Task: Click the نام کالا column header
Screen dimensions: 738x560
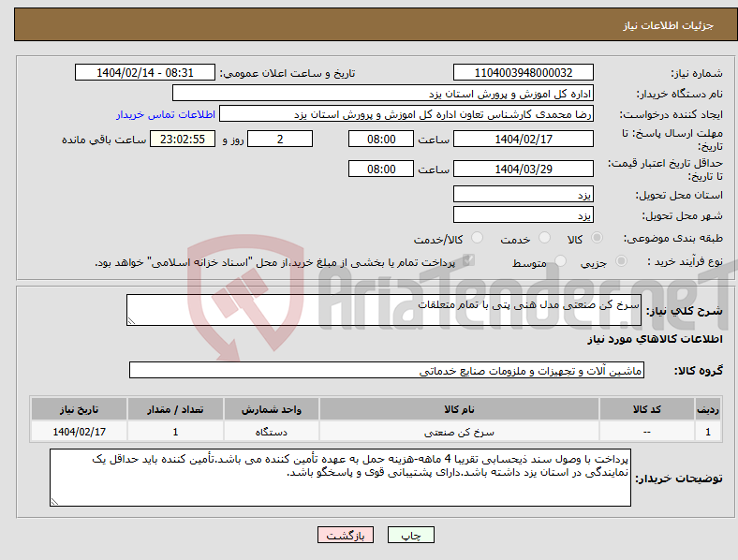Action: click(x=459, y=409)
